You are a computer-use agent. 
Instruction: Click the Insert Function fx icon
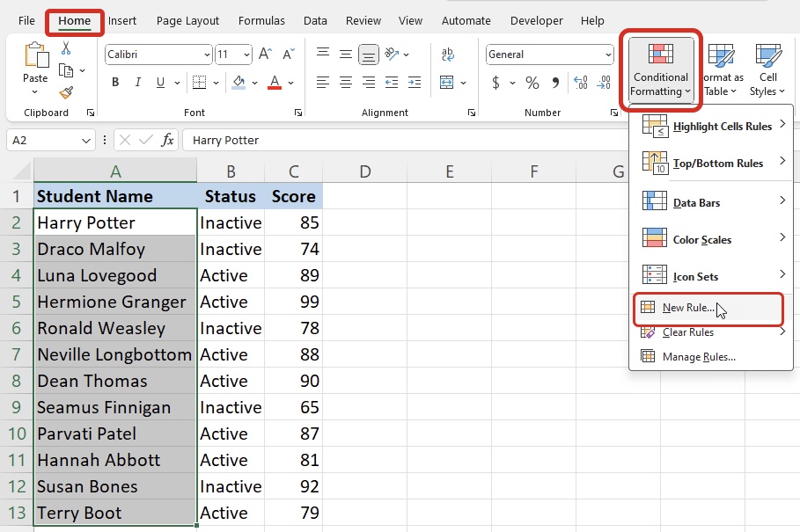tap(167, 140)
